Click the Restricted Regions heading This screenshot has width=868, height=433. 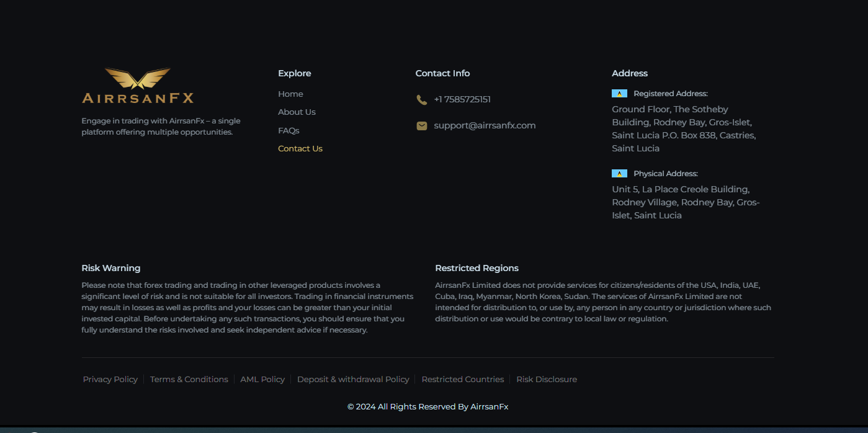pyautogui.click(x=477, y=268)
